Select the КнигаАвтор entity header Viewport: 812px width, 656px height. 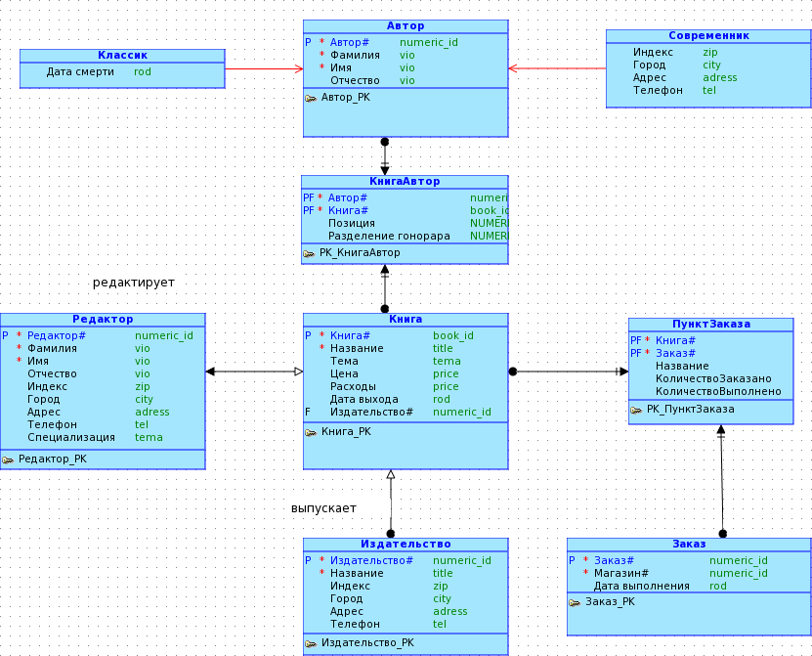(x=405, y=181)
